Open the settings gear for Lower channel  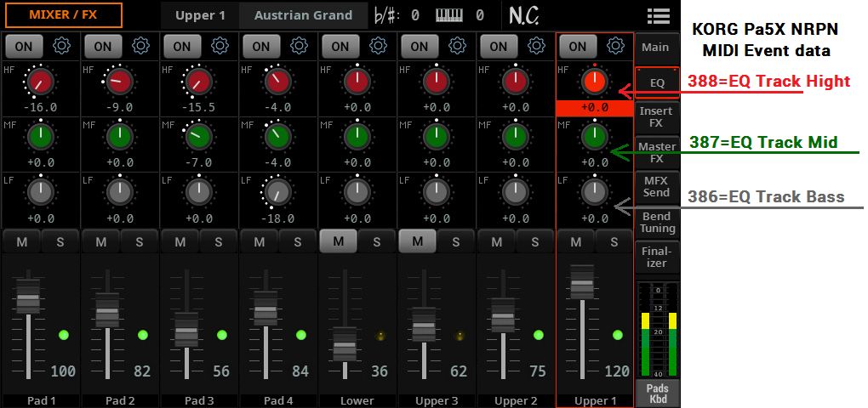[x=378, y=46]
